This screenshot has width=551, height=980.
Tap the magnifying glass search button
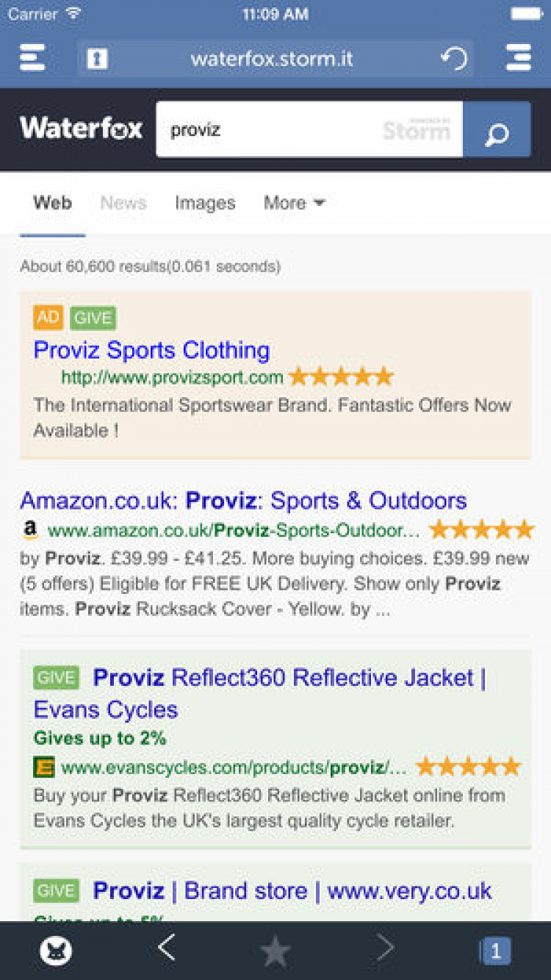497,130
